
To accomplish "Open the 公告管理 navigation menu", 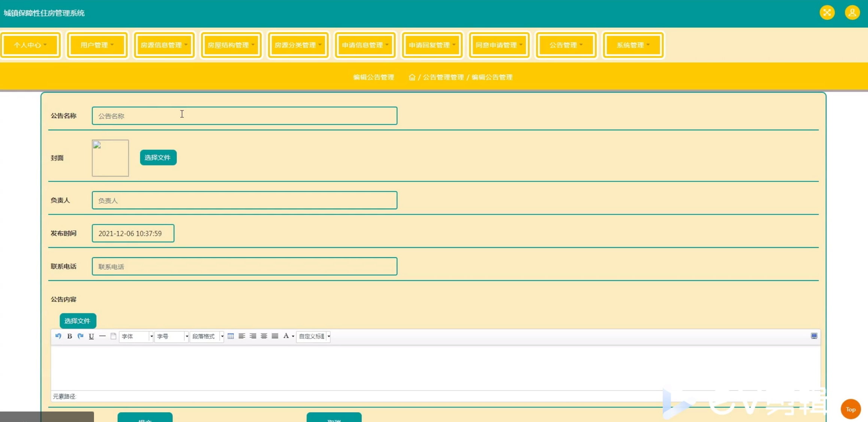I will click(566, 45).
